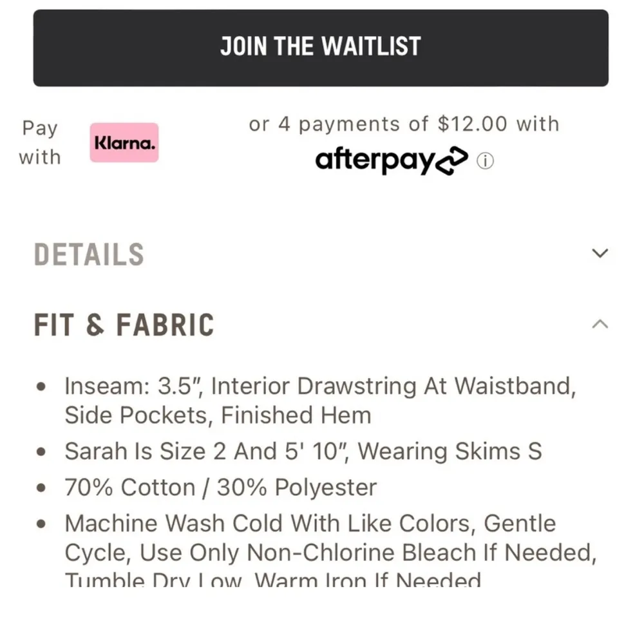Tap the 70% Cotton / 30% Polyester line
644x644 pixels.
[x=220, y=488]
